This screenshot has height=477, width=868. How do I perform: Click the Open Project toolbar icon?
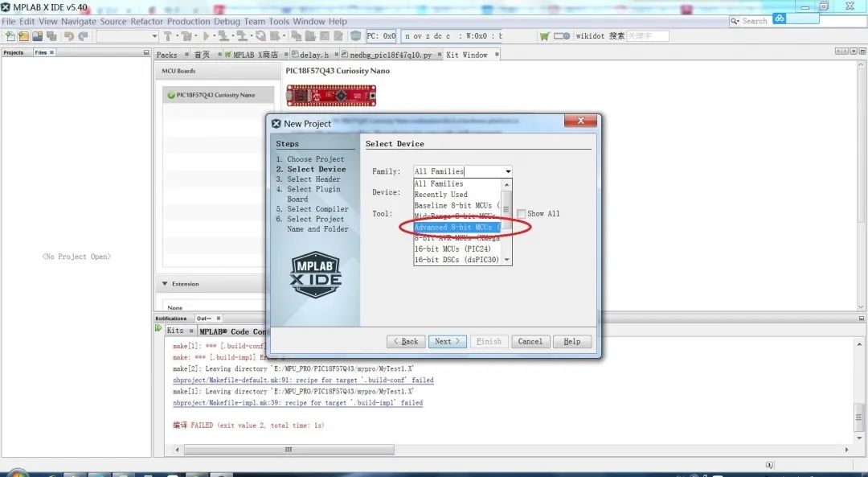38,36
